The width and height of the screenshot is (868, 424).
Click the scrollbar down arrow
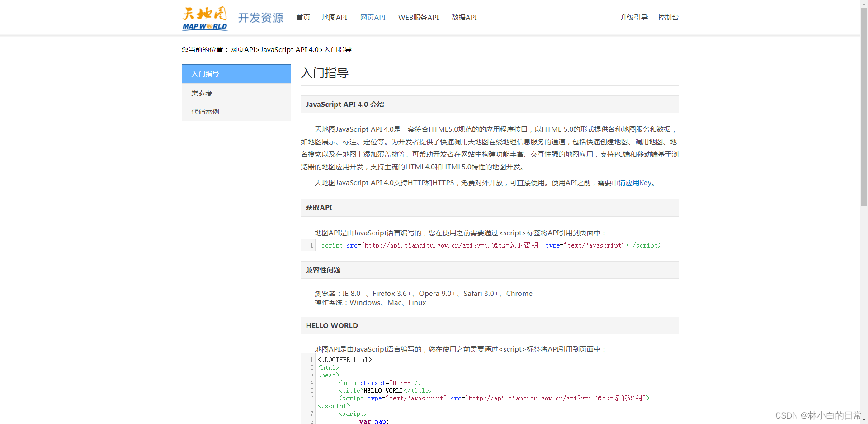864,420
